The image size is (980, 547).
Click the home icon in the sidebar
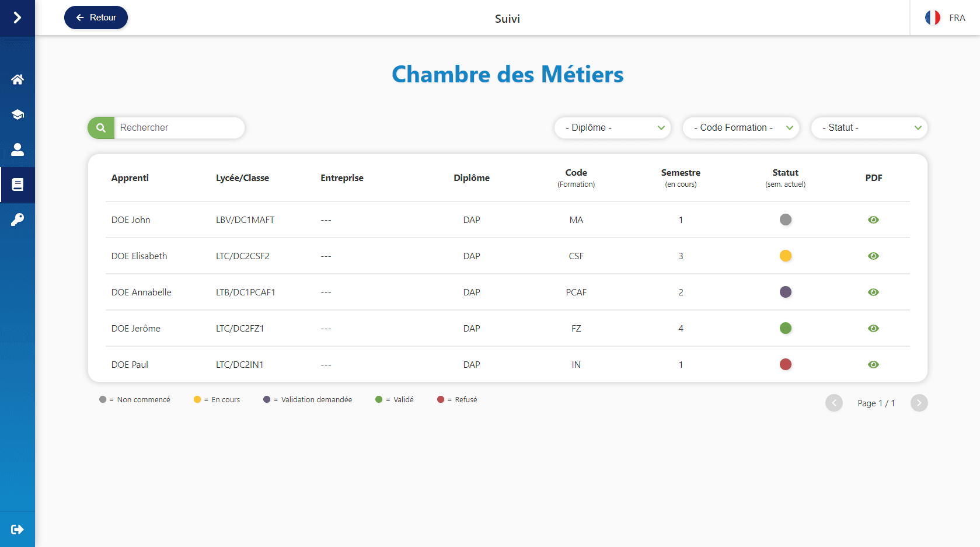pyautogui.click(x=18, y=79)
